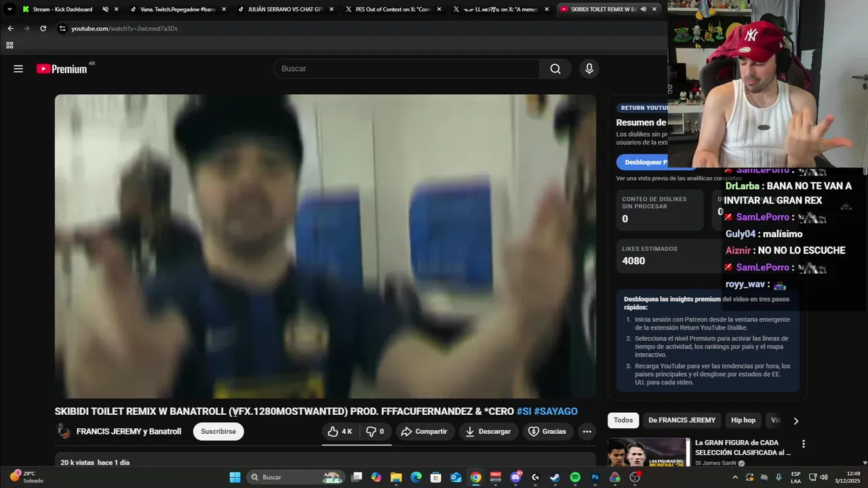Open the La GRAN FIGURA recommended thumbnail
The height and width of the screenshot is (488, 868).
pyautogui.click(x=648, y=452)
